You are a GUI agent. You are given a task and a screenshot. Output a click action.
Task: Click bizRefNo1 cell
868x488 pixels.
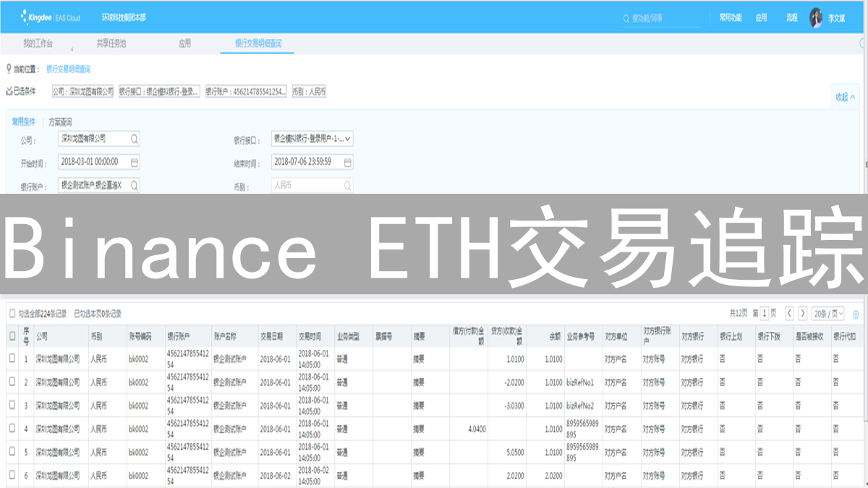(x=580, y=382)
